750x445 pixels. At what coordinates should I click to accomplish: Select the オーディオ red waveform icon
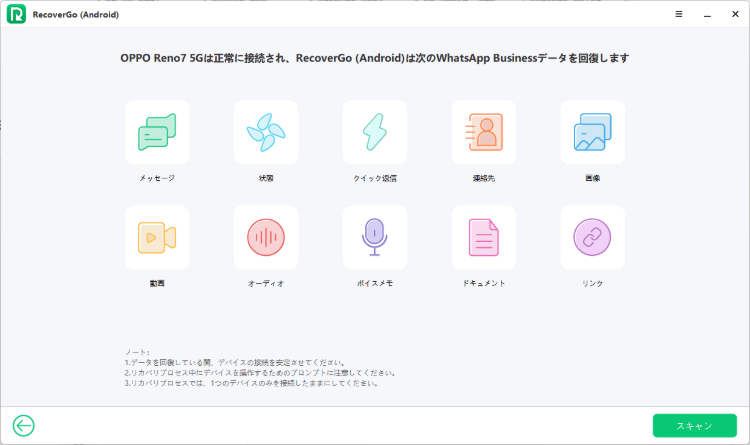click(266, 237)
